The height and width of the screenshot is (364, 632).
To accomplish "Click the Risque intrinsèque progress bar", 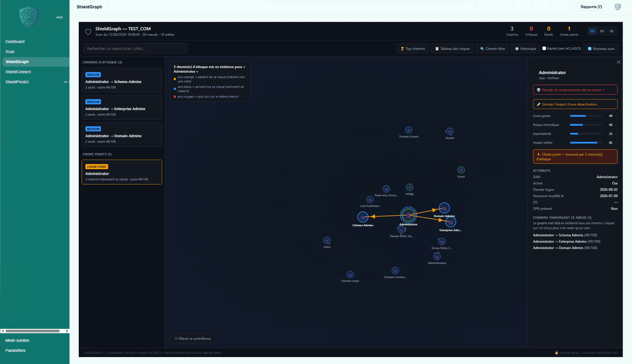I will pos(586,125).
